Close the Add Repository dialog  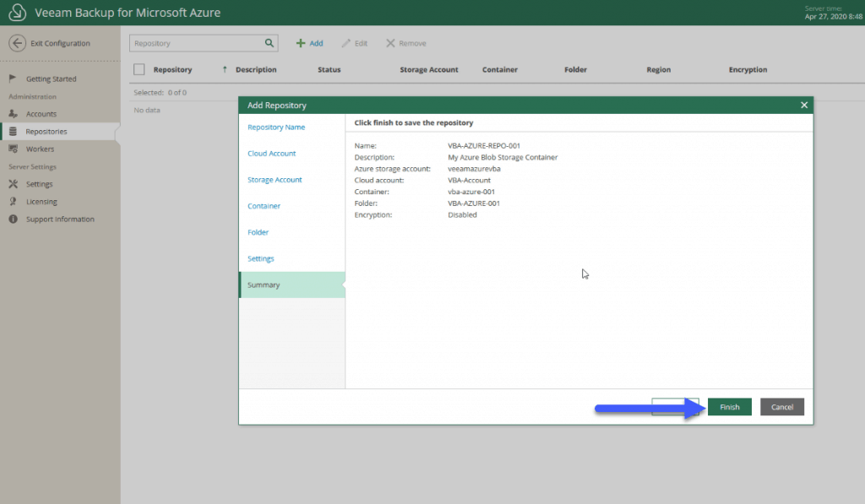(804, 105)
